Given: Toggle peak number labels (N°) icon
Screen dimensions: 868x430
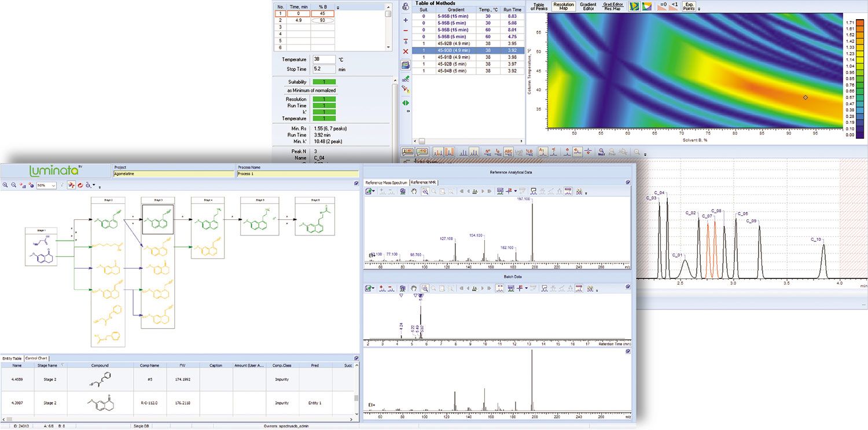Looking at the screenshot, I should click(x=487, y=152).
